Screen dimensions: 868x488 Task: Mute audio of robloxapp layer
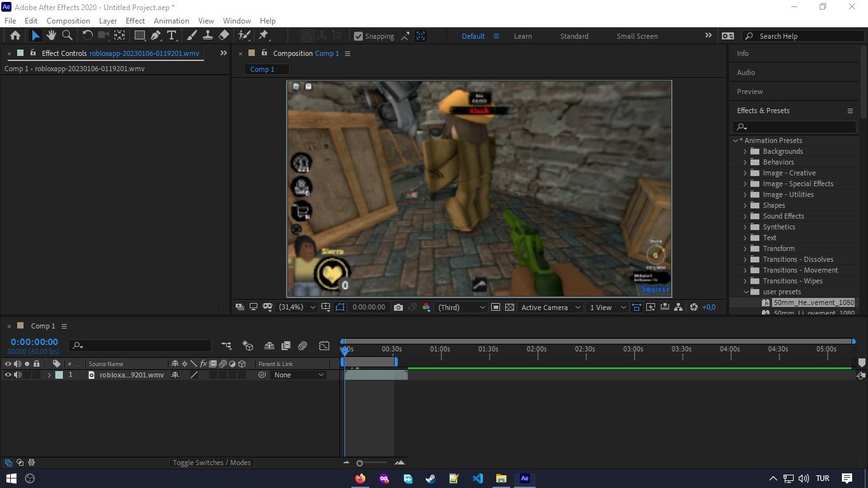(x=18, y=375)
